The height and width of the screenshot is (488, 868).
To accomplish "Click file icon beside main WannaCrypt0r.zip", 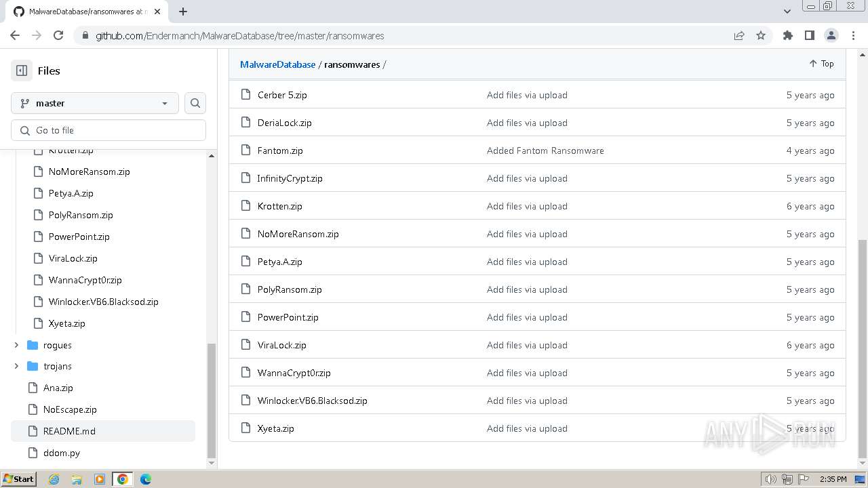I will coord(246,373).
